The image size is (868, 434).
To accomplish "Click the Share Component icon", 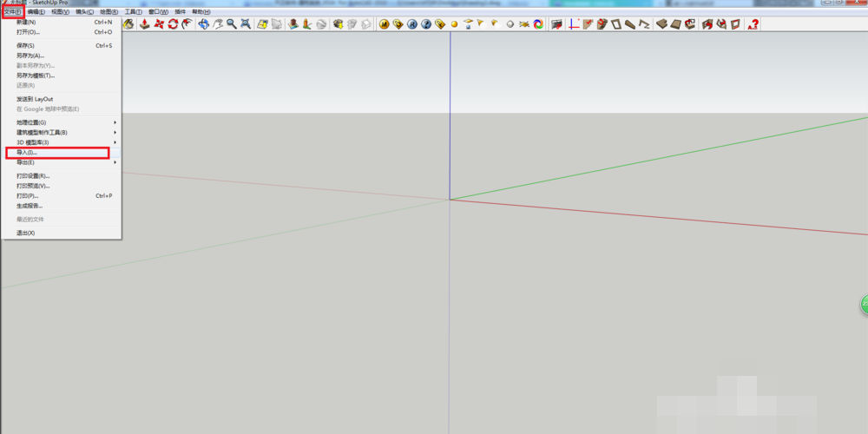I will 366,23.
